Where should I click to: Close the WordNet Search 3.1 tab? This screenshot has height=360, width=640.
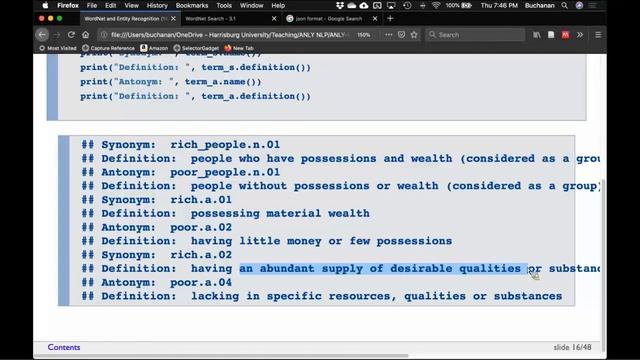274,19
